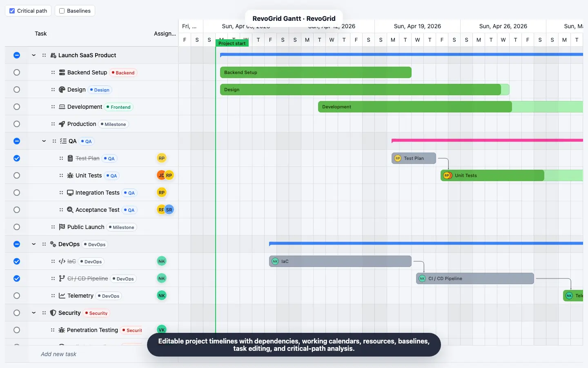Image resolution: width=588 pixels, height=368 pixels.
Task: Click JD avatar in Unit Tests row
Action: pyautogui.click(x=160, y=175)
